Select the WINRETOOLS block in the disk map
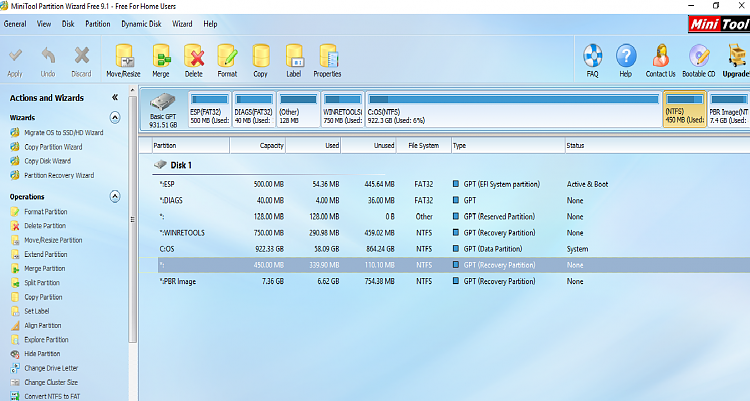 point(342,109)
